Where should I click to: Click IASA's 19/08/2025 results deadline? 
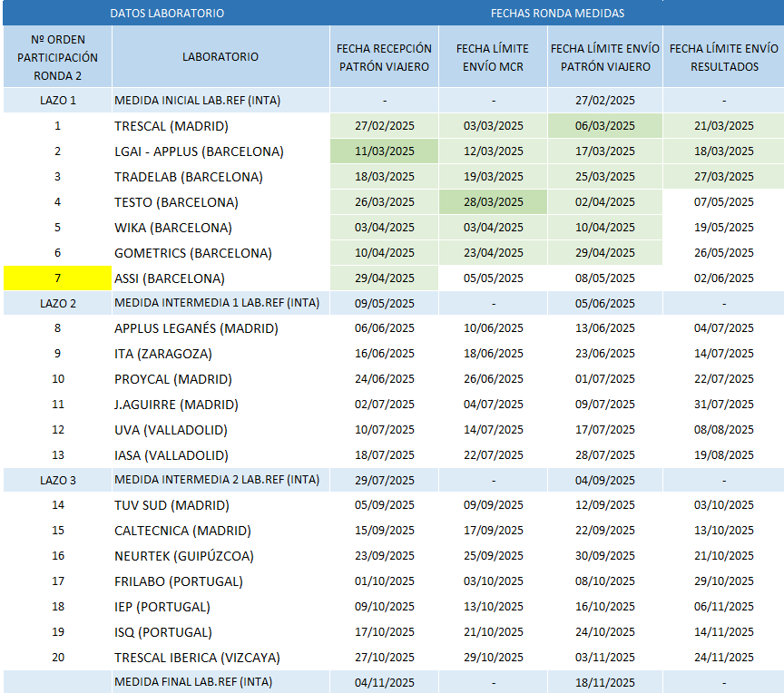coord(724,455)
